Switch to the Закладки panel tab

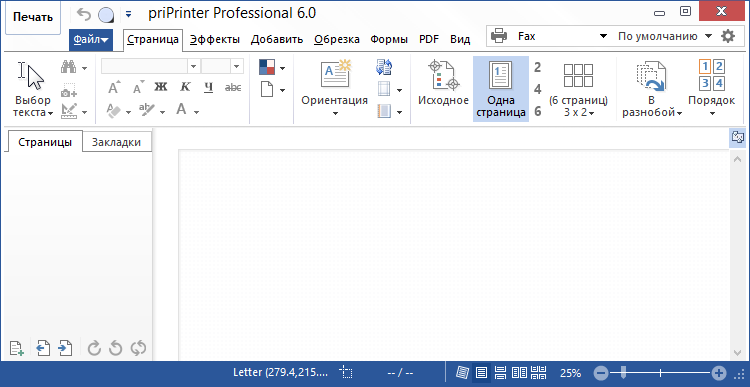[x=117, y=142]
